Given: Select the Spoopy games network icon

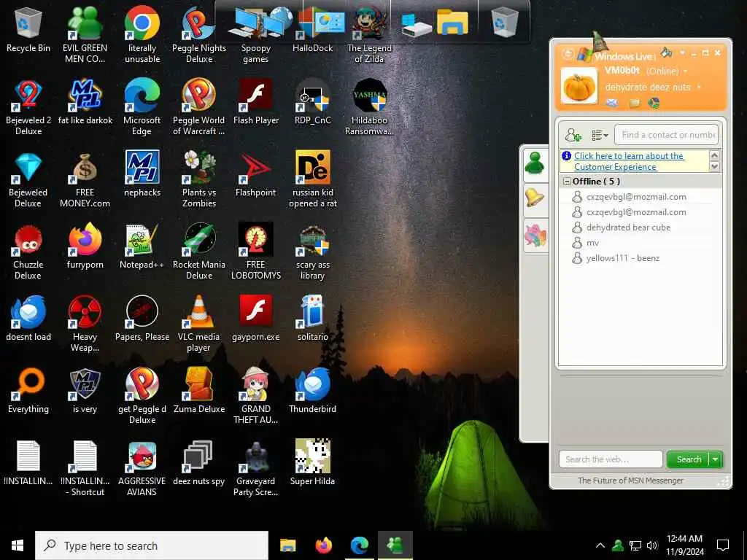Looking at the screenshot, I should (256, 34).
